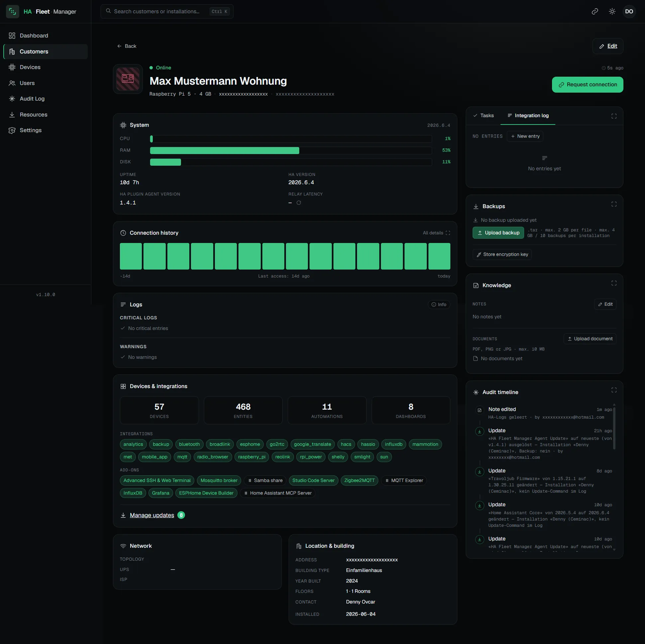
Task: Click the paused Samba share add-on
Action: coord(265,480)
